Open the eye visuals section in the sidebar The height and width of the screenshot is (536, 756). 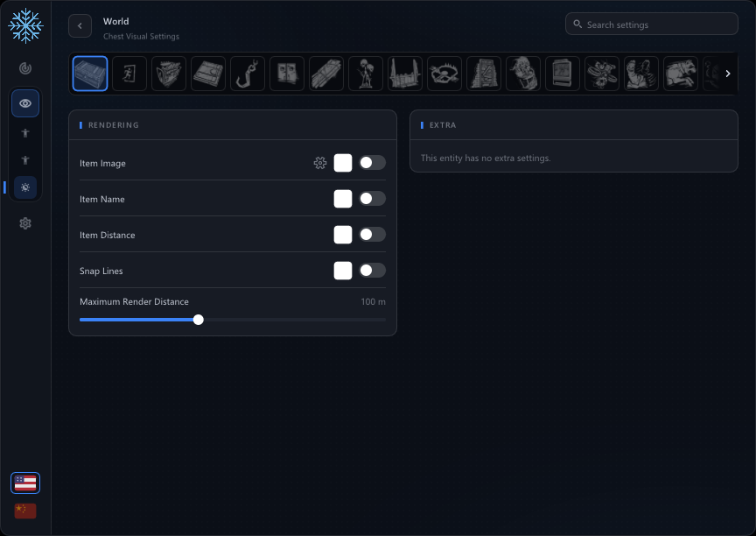point(25,103)
